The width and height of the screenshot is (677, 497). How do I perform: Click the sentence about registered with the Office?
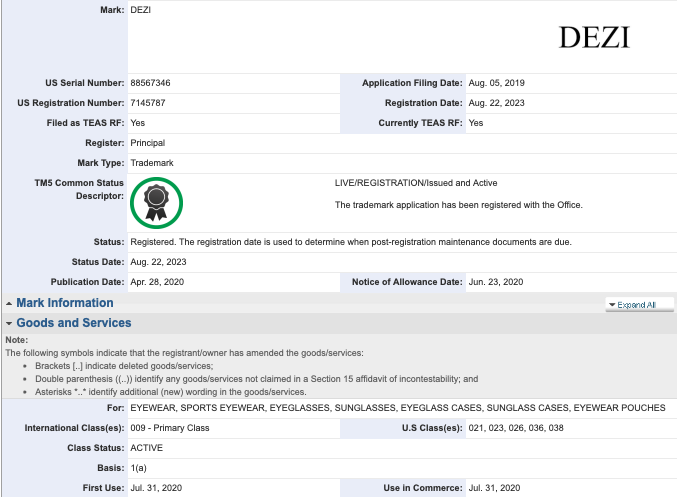(459, 205)
